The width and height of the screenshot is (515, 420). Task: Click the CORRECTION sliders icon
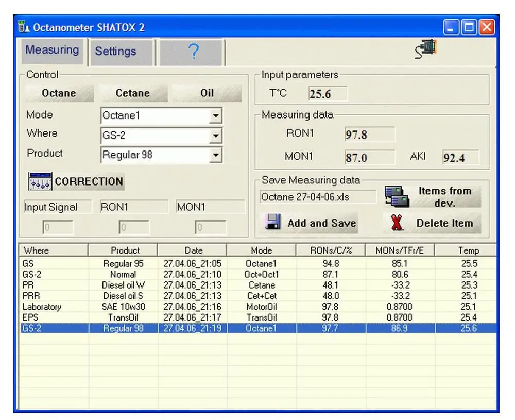point(40,181)
